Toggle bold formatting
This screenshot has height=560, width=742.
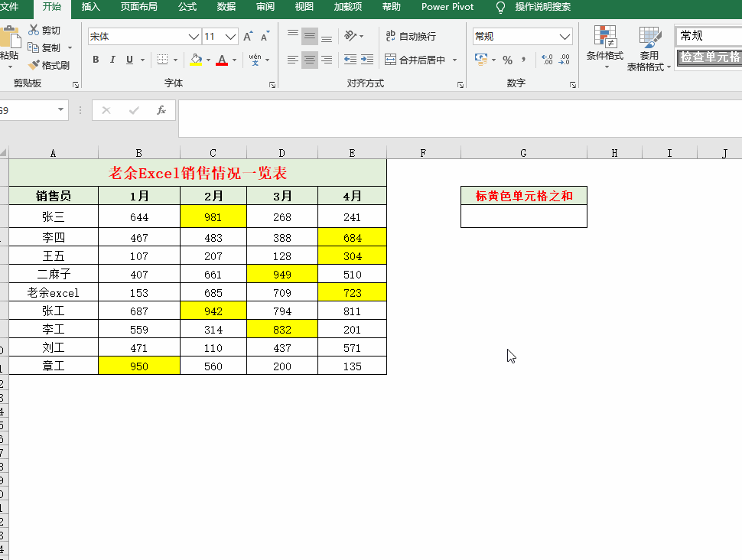tap(96, 60)
